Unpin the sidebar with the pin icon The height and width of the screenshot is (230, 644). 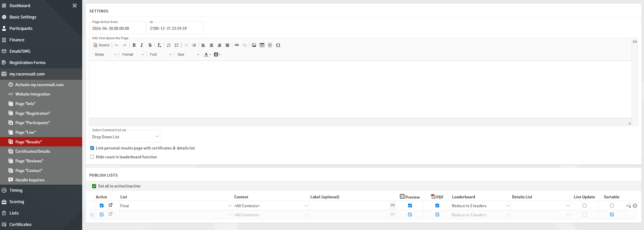75,6
